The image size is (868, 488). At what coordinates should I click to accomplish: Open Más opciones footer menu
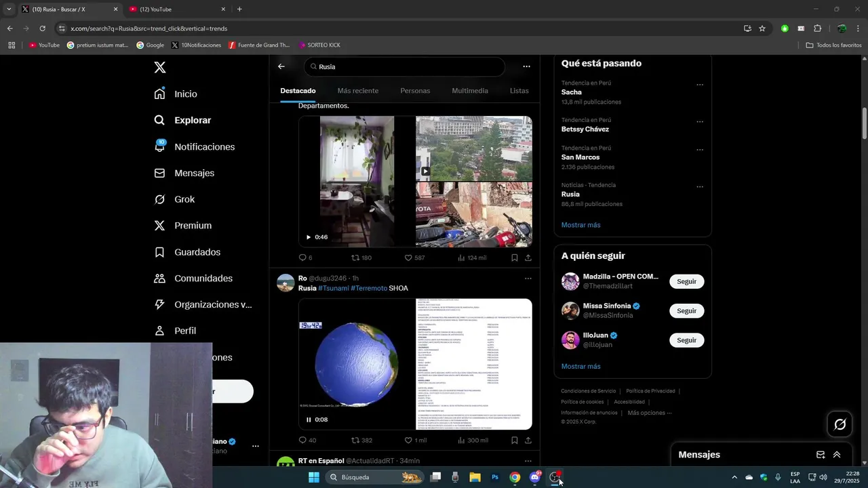tap(650, 413)
